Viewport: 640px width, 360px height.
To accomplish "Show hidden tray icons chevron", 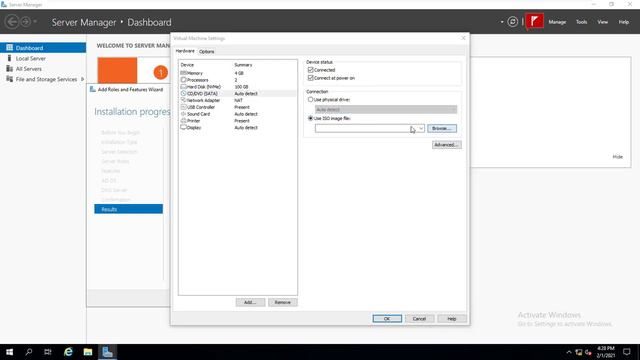I will (569, 352).
